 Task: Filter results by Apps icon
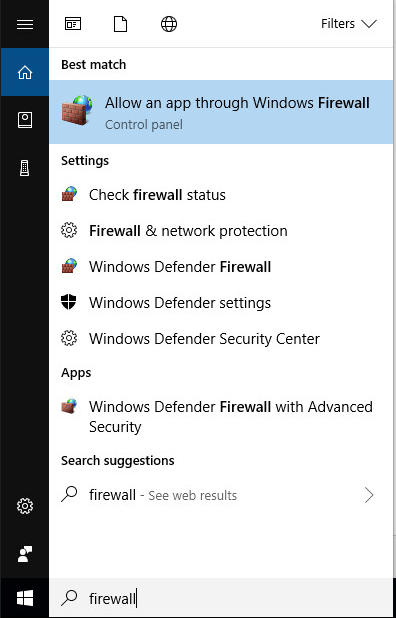coord(73,24)
